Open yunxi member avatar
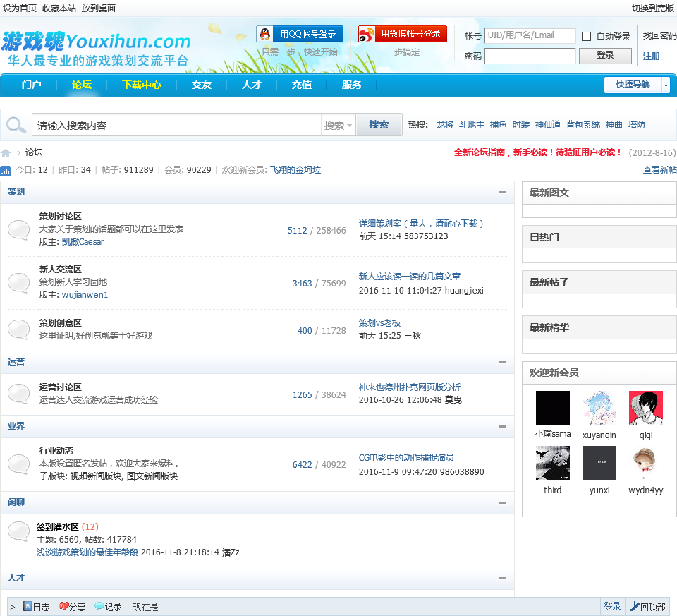Image resolution: width=677 pixels, height=616 pixels. (x=599, y=463)
